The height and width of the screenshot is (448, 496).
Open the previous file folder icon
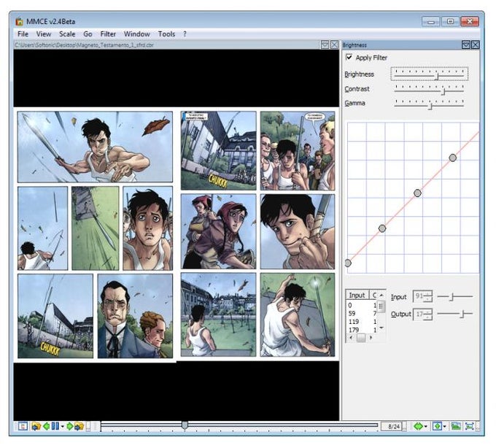pos(36,426)
